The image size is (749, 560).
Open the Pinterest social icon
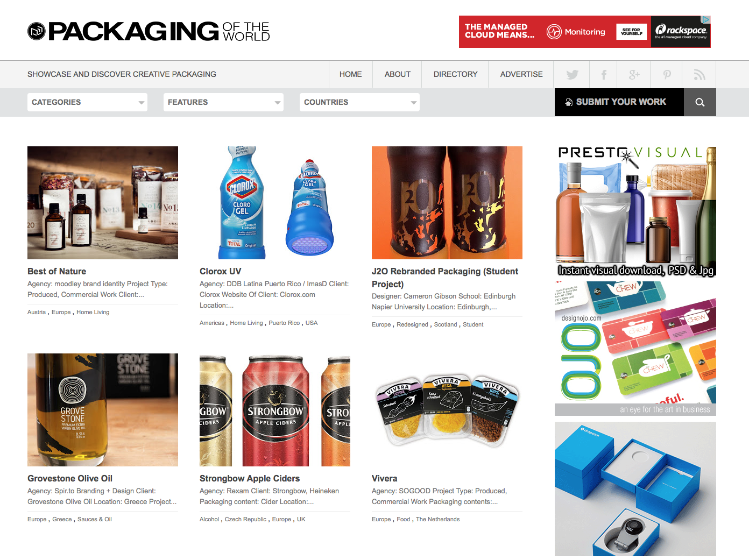click(667, 75)
